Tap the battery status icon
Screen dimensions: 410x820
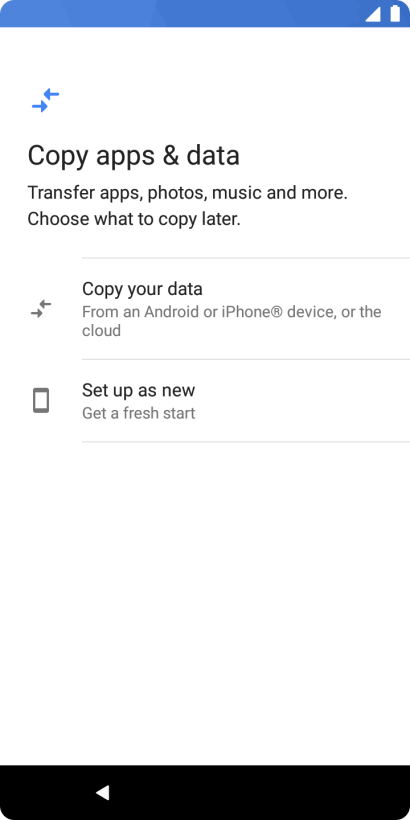click(x=395, y=14)
